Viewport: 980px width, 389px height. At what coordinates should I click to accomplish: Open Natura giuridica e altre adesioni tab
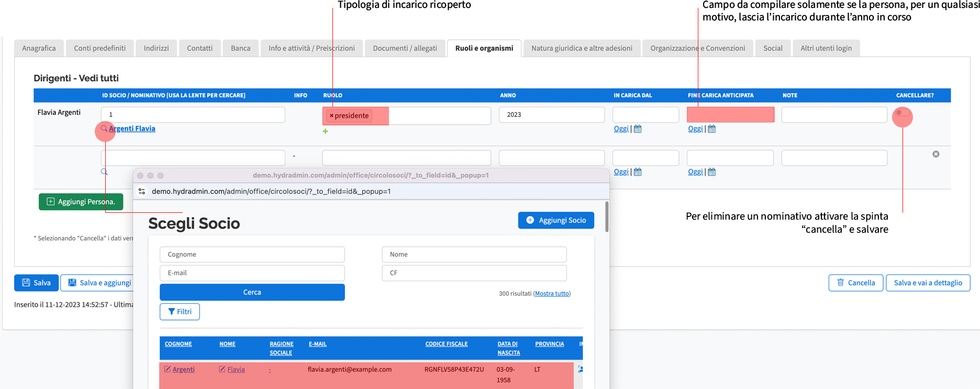582,48
